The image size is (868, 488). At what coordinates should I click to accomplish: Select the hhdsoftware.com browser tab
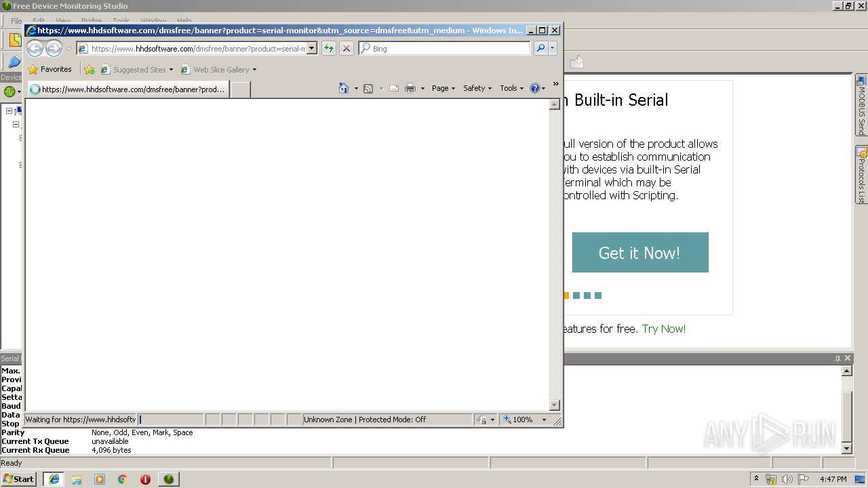[127, 89]
